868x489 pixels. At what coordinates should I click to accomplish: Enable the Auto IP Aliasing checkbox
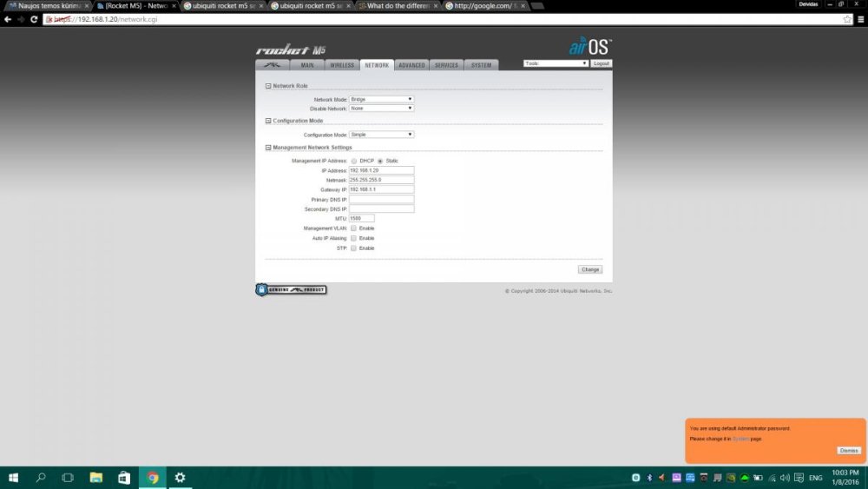(353, 238)
